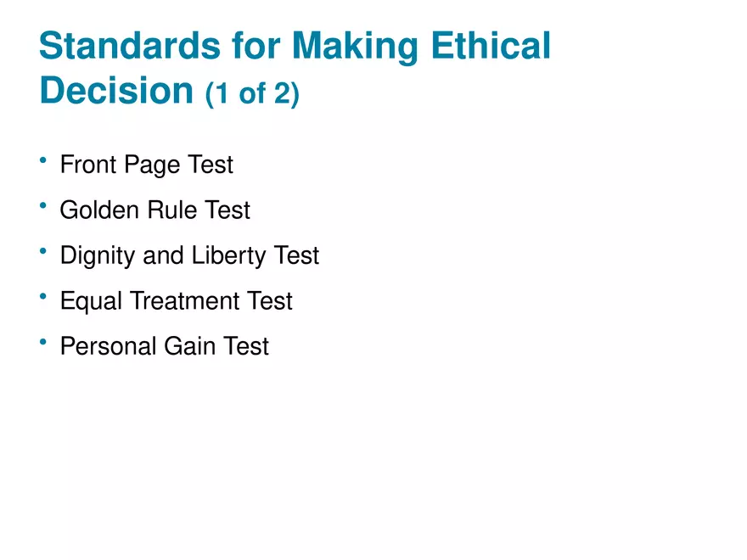Click the bullet dot before Personal Gain Test
Screen dimensions: 747x560
(42, 342)
